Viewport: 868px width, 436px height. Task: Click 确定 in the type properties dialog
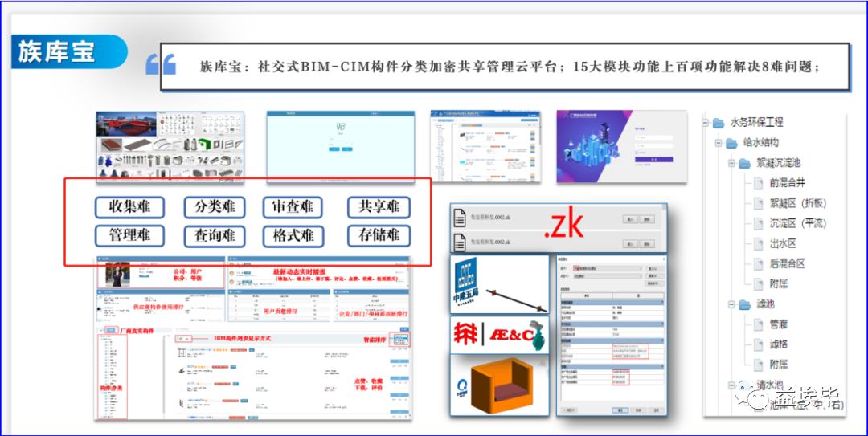point(620,410)
